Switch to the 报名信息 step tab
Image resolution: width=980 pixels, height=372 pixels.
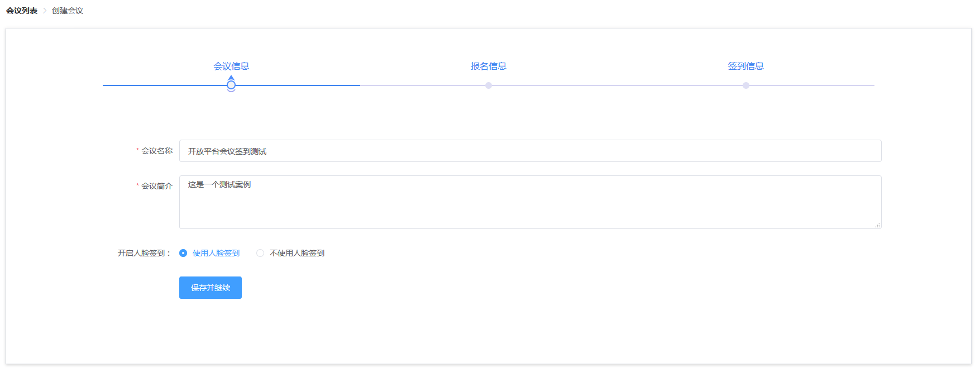tap(489, 66)
